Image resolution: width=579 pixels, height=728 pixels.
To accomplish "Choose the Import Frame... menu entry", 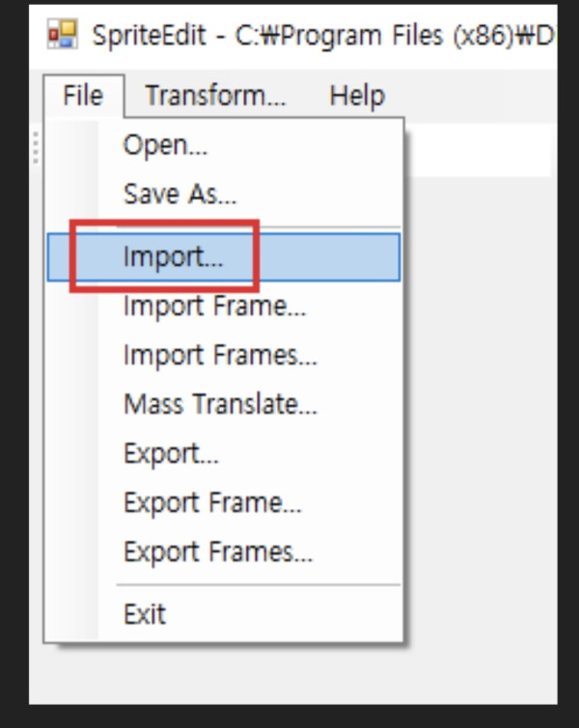I will (214, 306).
